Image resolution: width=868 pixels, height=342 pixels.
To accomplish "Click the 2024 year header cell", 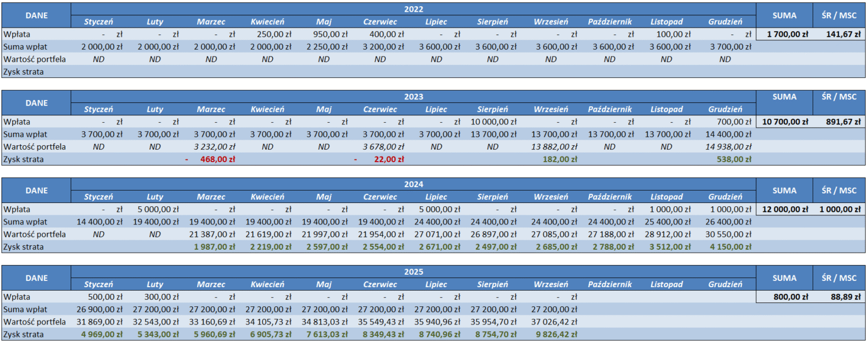I will pos(414,184).
